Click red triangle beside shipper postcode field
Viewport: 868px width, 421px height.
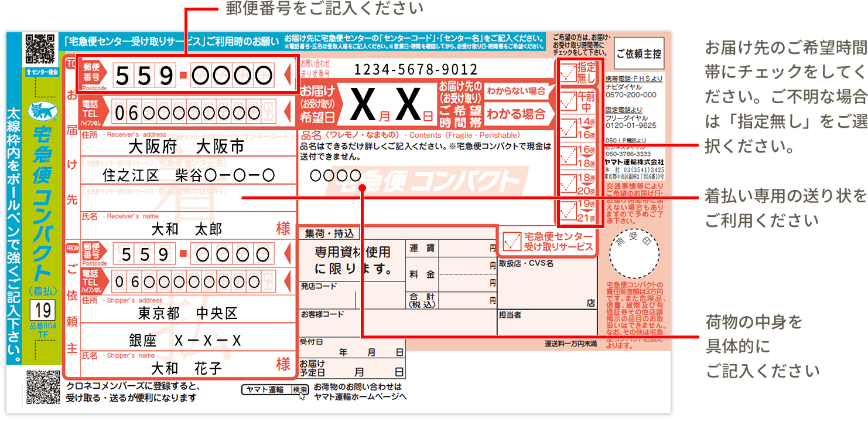[286, 253]
